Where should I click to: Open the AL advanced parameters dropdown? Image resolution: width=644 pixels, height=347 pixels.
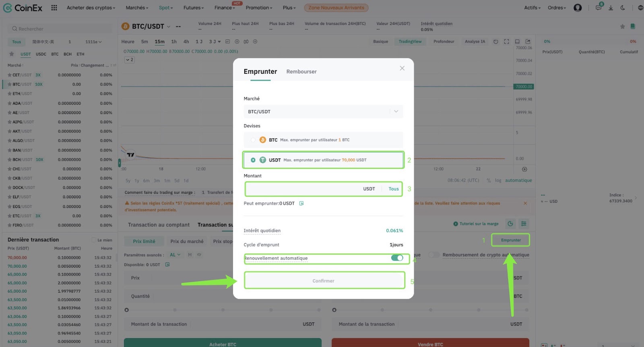(175, 255)
